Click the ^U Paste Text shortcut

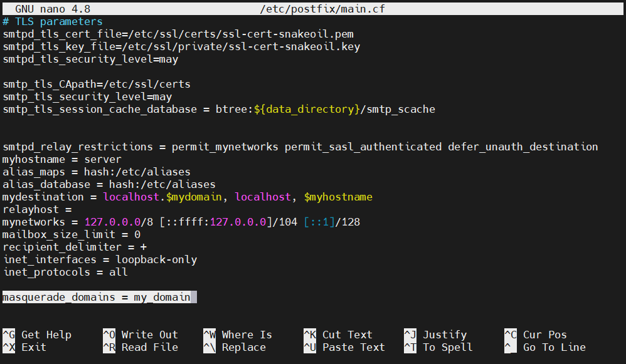[x=344, y=347]
